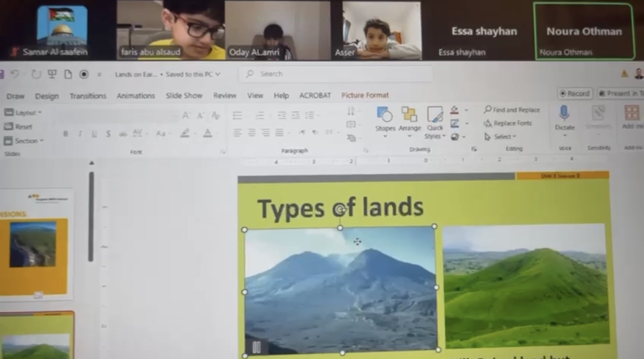
Task: Click Start From Beginning presentation icon
Action: coord(51,74)
